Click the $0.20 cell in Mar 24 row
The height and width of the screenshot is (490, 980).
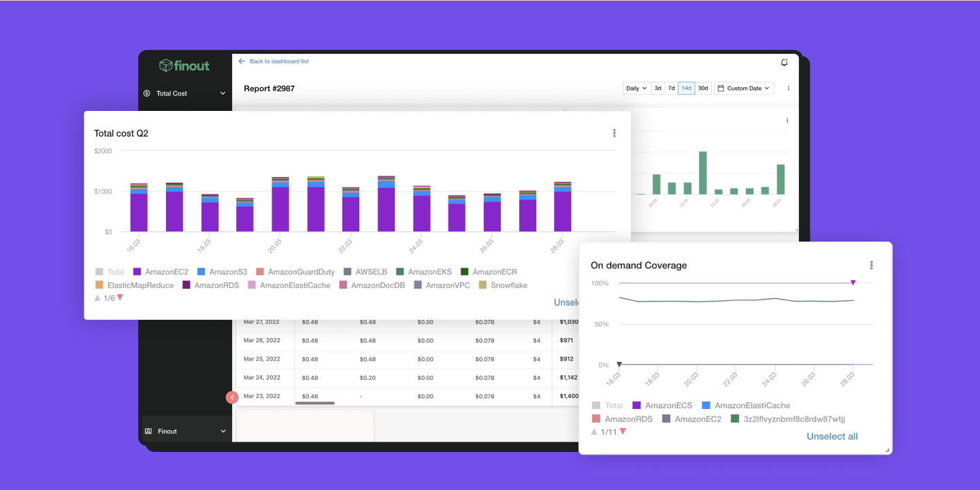[x=367, y=377]
